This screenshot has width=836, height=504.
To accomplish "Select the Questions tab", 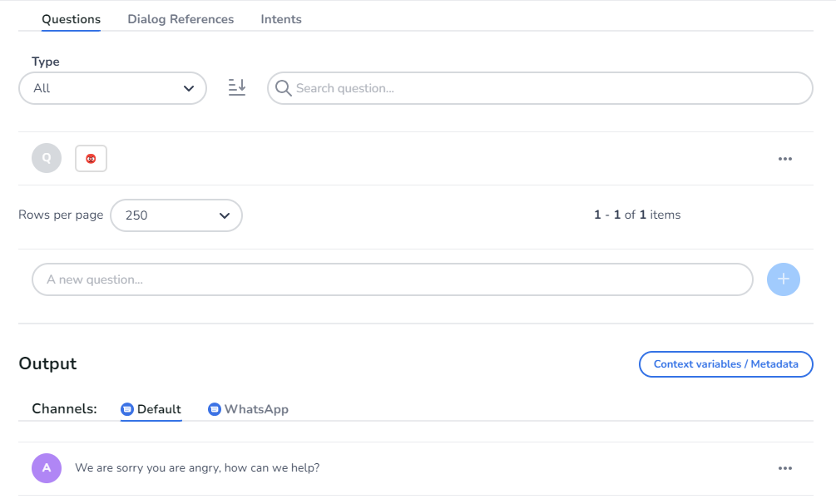I will point(72,19).
